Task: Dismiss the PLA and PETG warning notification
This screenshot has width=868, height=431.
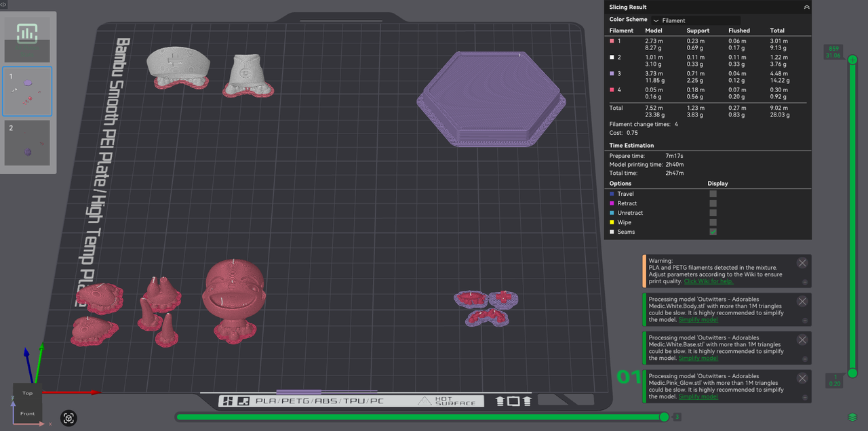Action: click(802, 263)
